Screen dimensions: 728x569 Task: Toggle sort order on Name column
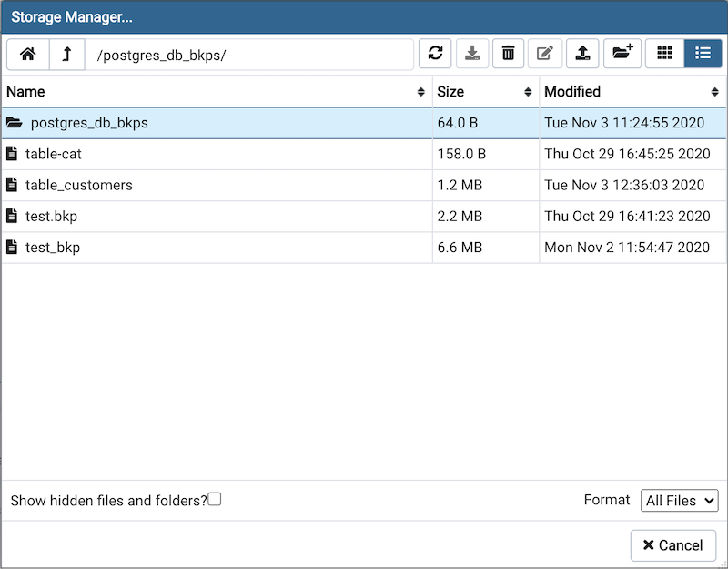[420, 91]
